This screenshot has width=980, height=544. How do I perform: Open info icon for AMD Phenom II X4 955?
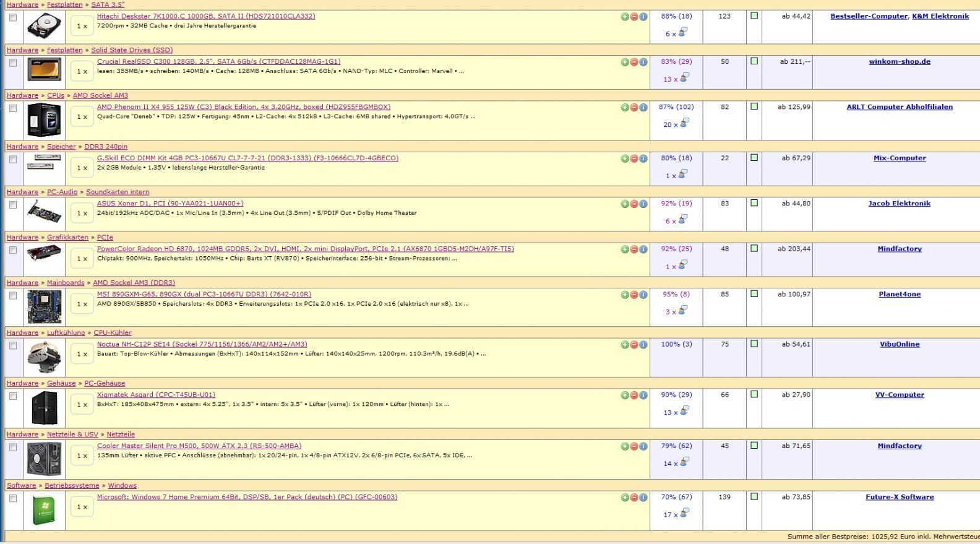point(643,108)
